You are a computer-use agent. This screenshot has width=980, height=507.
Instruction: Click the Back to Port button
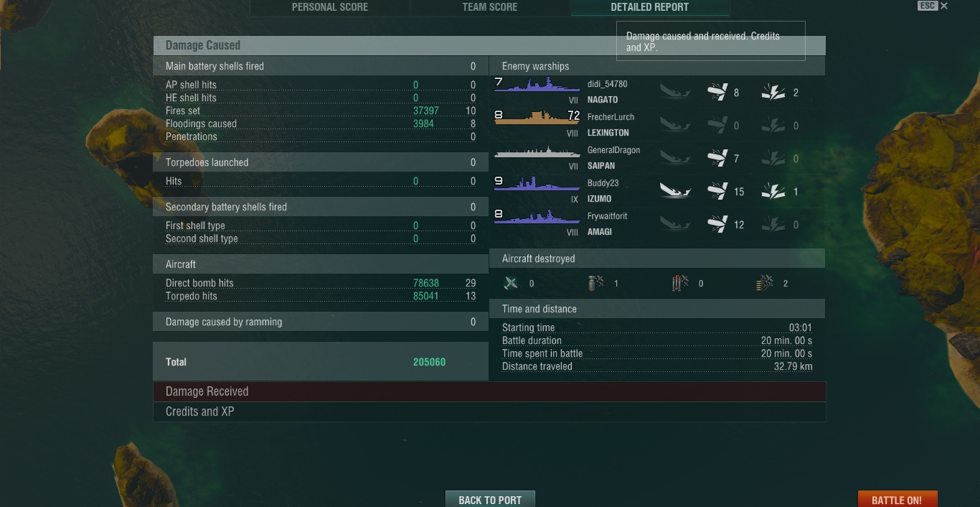click(x=490, y=499)
